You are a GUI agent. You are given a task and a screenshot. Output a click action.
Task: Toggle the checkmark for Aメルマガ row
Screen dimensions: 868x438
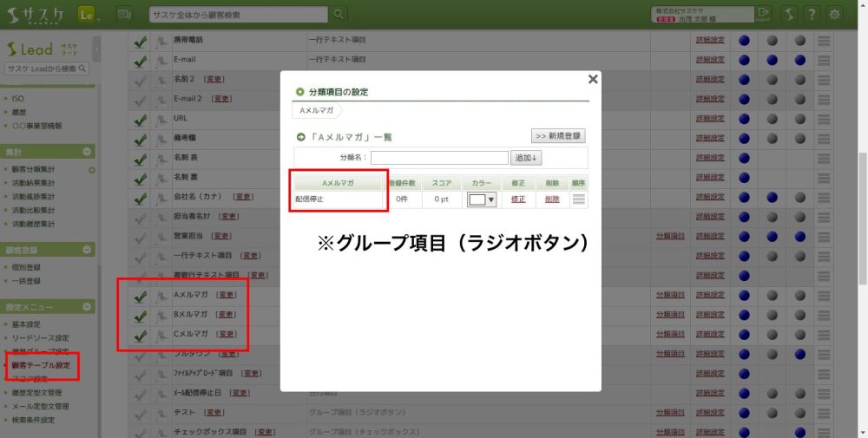140,296
